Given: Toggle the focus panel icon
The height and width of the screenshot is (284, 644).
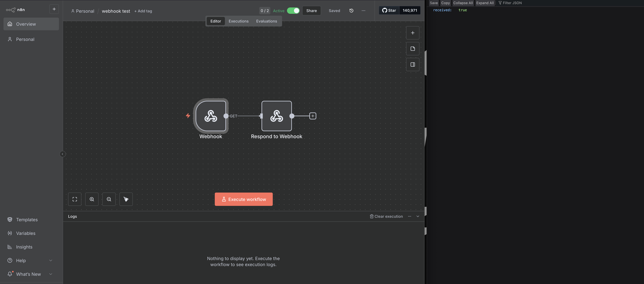Looking at the screenshot, I should coord(412,65).
